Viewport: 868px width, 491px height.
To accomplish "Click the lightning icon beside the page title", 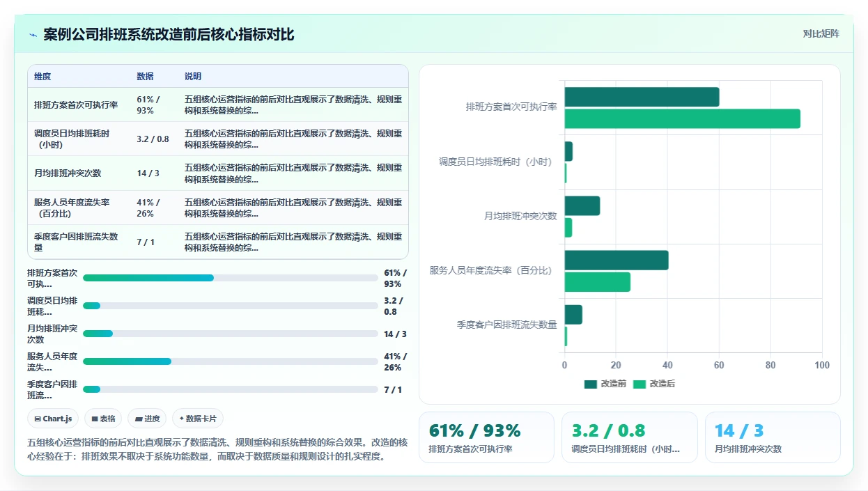I will (33, 35).
